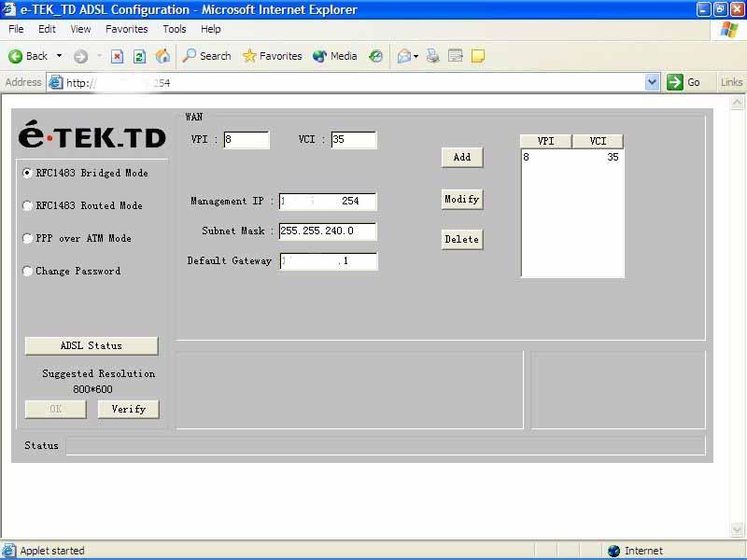Click the Internet zone globe icon
This screenshot has height=560, width=747.
[614, 551]
